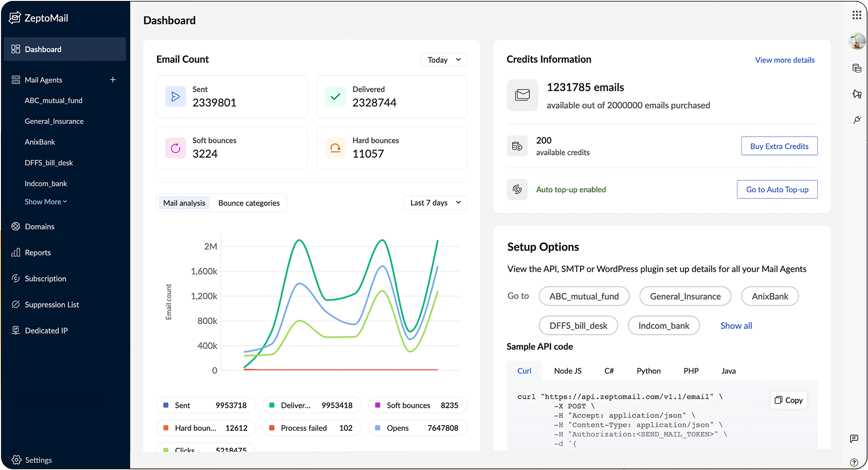Click the Dashboard grid icon in sidebar
868x470 pixels.
16,49
